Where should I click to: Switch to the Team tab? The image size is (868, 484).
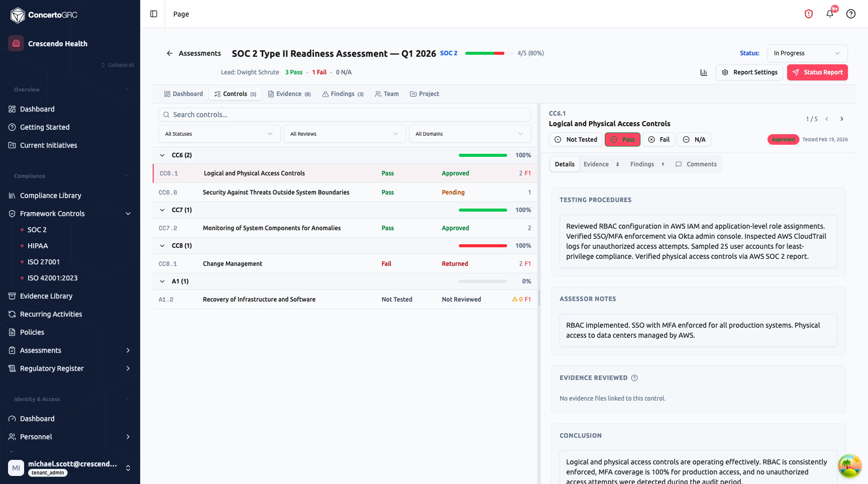click(x=387, y=94)
